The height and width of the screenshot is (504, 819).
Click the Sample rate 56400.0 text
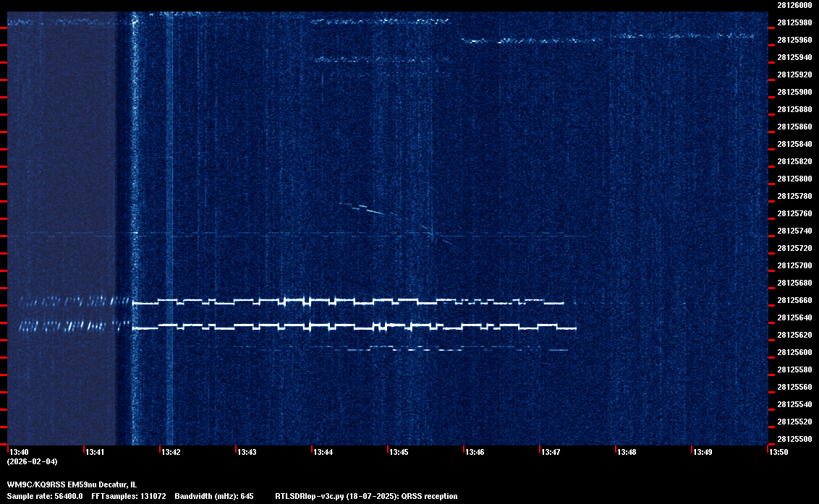pos(45,496)
